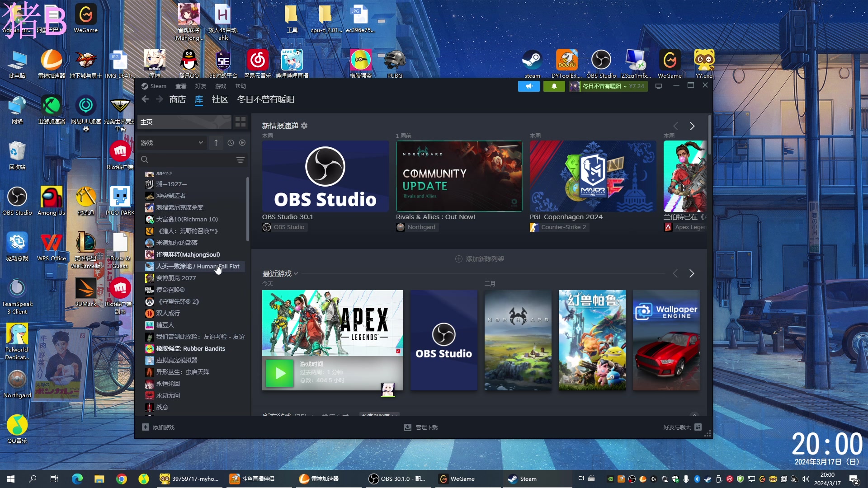Open the 3DMark desktop icon
The image size is (868, 488).
[x=85, y=292]
